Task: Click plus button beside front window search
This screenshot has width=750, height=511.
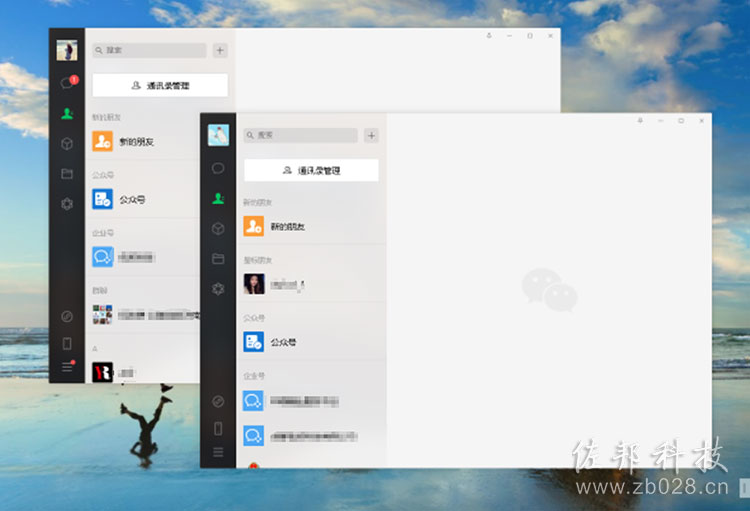Action: (371, 135)
